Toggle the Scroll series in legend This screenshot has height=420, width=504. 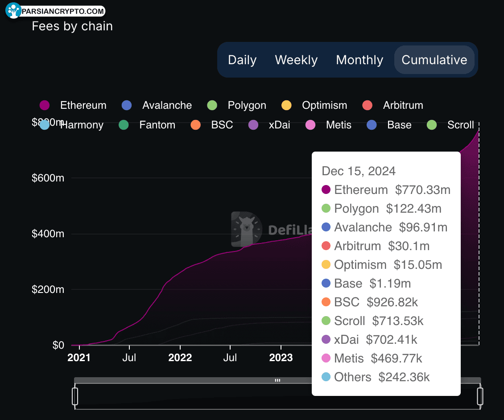(450, 125)
